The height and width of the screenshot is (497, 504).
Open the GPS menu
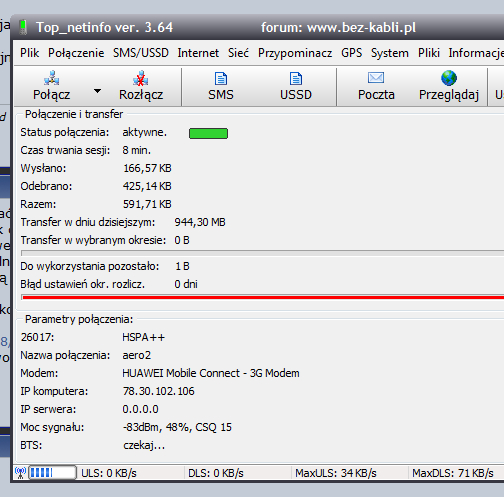tap(351, 53)
